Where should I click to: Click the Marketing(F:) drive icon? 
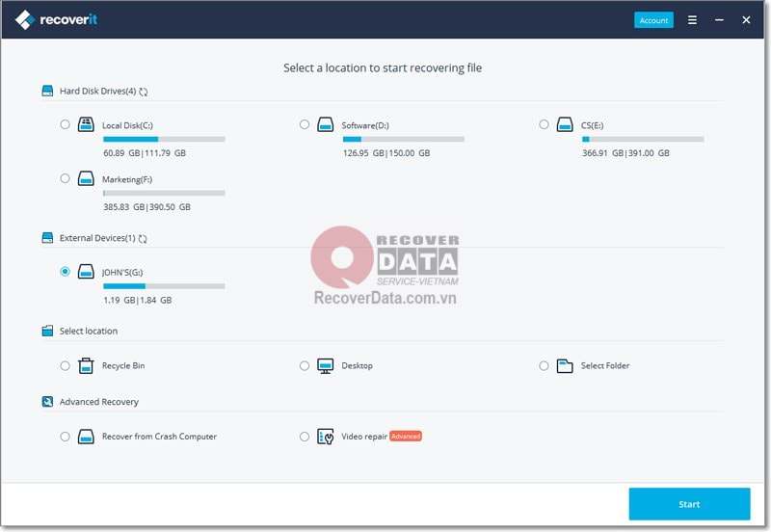coord(86,178)
